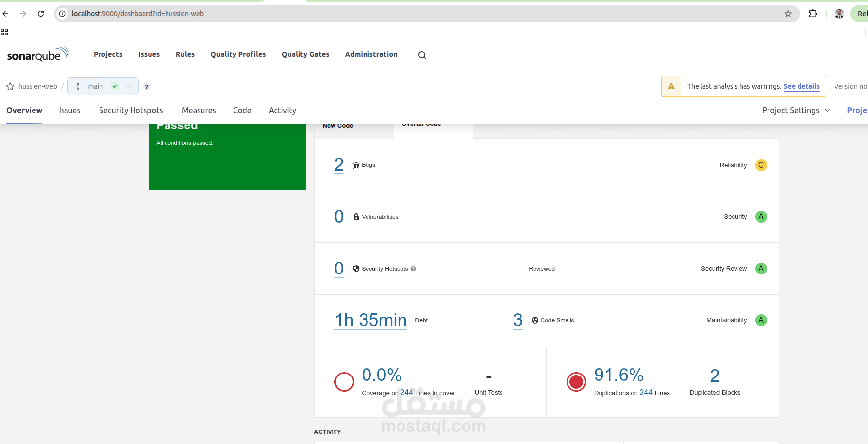Click the branch help question mark icon
This screenshot has height=444, width=868.
pos(147,87)
